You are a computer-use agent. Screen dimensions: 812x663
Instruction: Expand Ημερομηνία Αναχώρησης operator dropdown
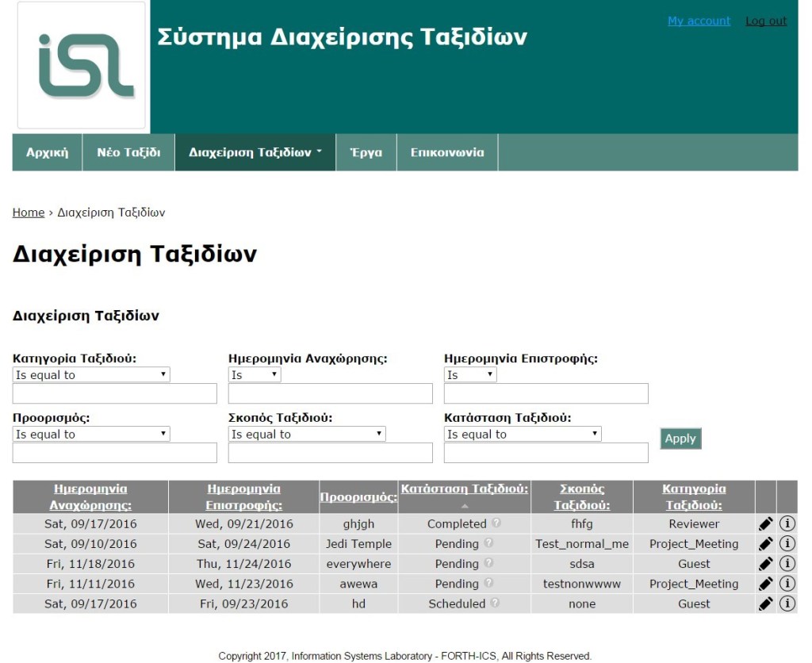(254, 375)
